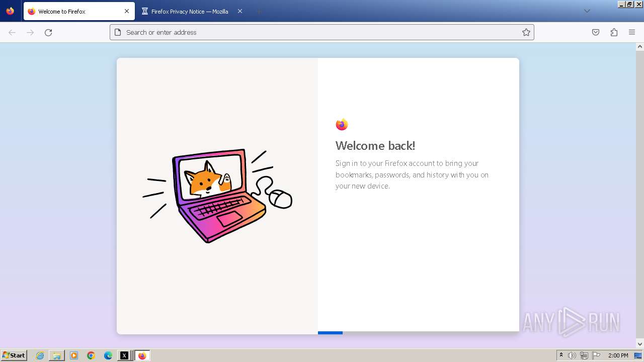Image resolution: width=644 pixels, height=362 pixels.
Task: Bookmark page with the star icon
Action: (526, 32)
